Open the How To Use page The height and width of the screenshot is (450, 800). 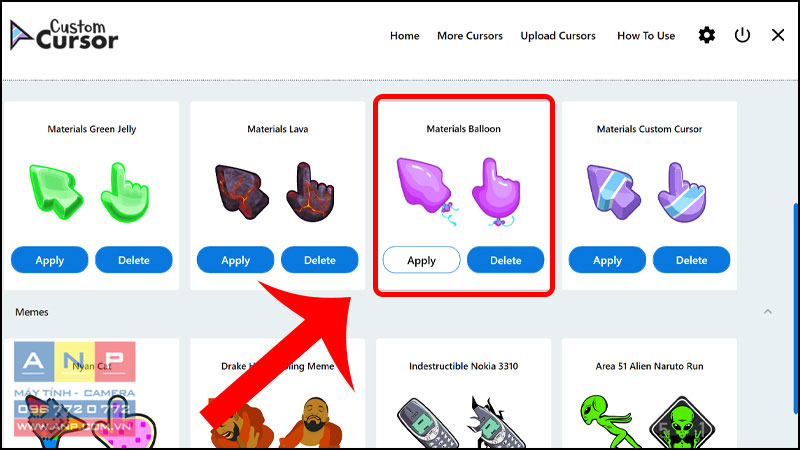(646, 36)
